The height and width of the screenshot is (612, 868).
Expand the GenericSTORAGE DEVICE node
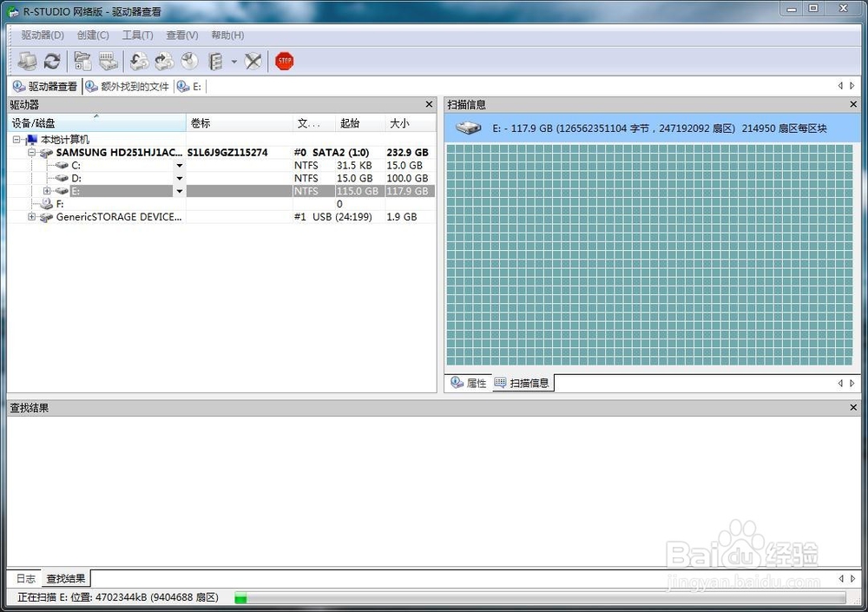[31, 217]
